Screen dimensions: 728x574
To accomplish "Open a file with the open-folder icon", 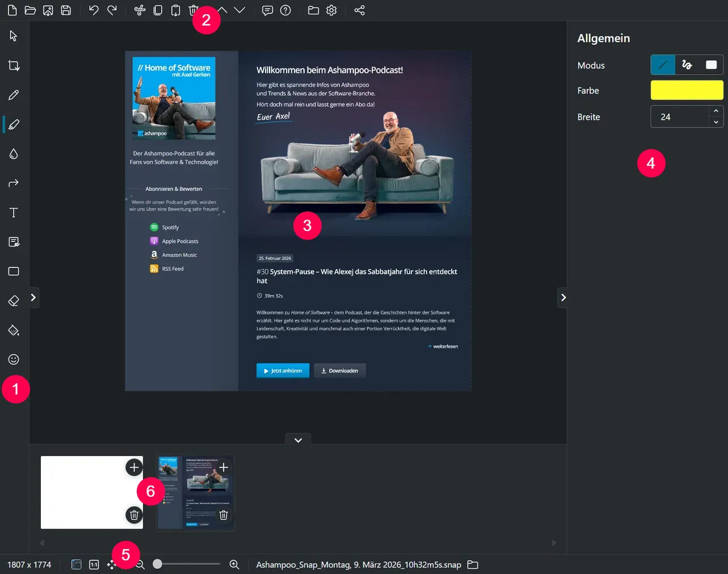I will point(30,10).
